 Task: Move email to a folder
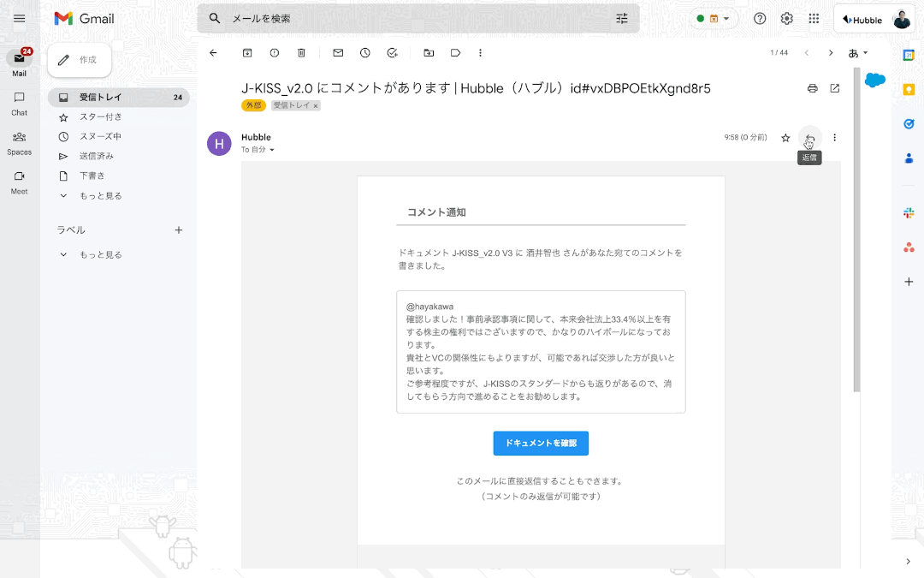click(429, 53)
